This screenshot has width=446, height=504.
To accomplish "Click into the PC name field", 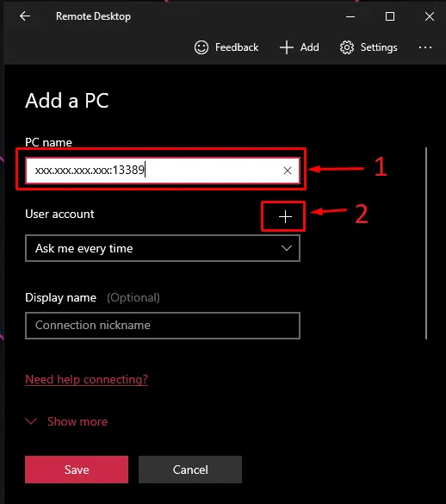I will point(163,171).
